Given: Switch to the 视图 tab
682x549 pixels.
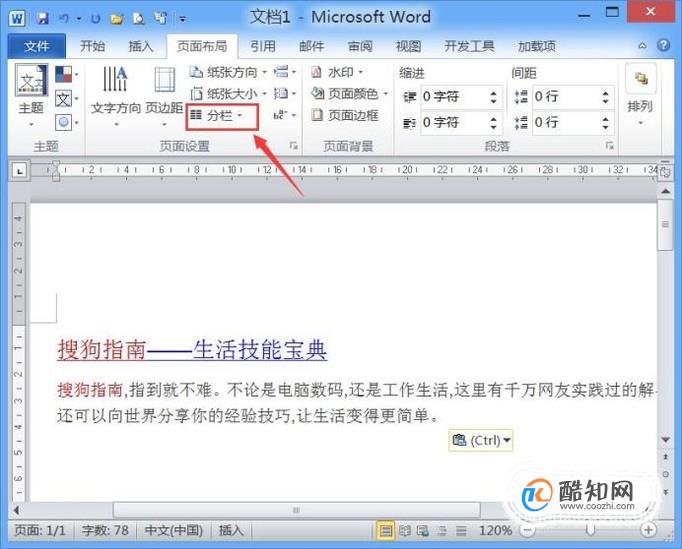Looking at the screenshot, I should [408, 46].
